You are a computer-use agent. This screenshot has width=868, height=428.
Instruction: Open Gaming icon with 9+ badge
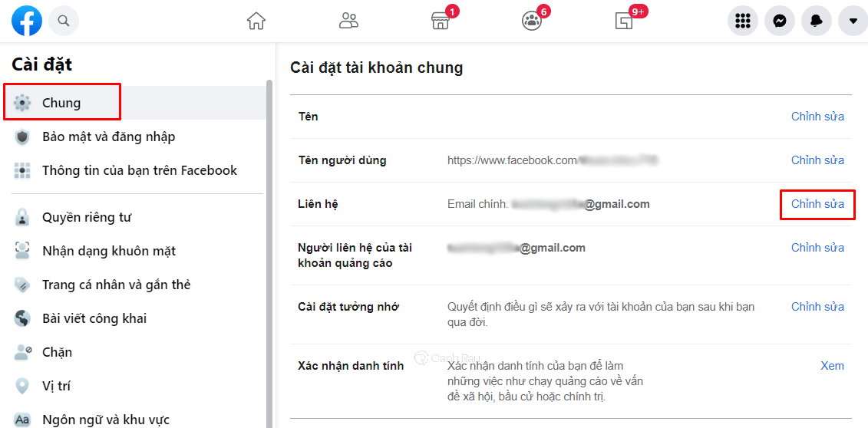pyautogui.click(x=625, y=21)
